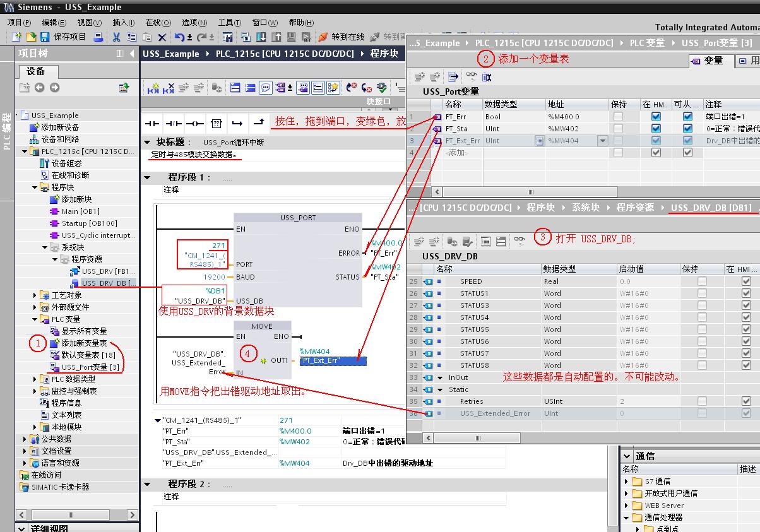Toggle HMI writable checkbox for PT_Sta
Screen dimensions: 760x532
click(x=687, y=129)
